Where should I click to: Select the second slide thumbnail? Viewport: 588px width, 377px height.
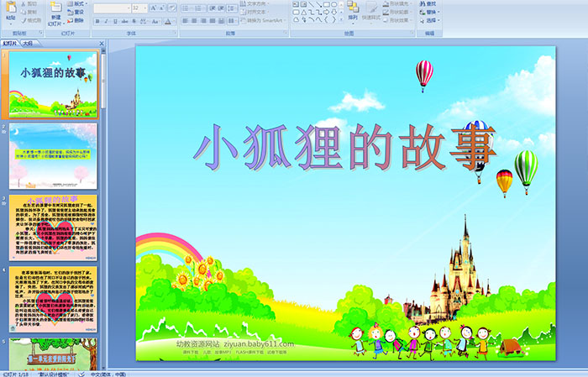pyautogui.click(x=53, y=155)
